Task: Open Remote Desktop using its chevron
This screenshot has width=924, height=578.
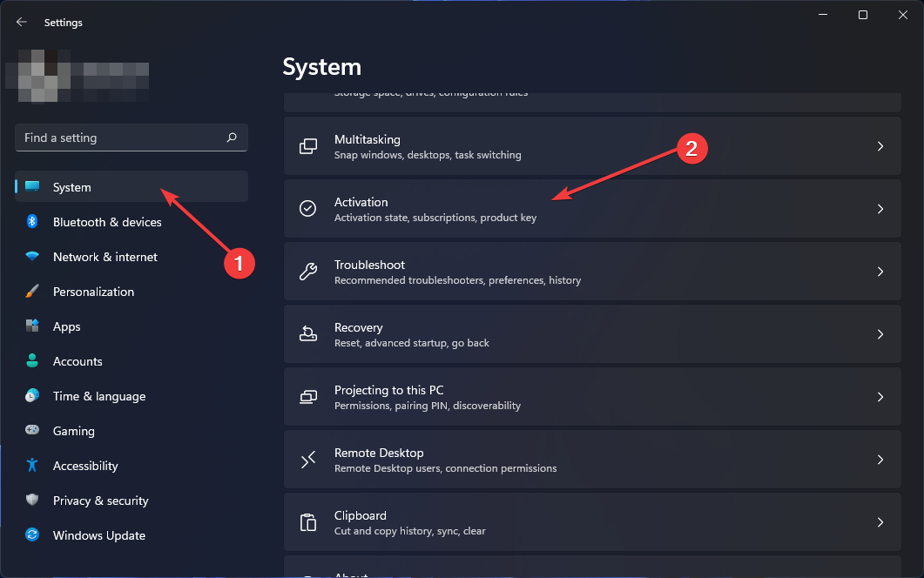Action: [880, 460]
